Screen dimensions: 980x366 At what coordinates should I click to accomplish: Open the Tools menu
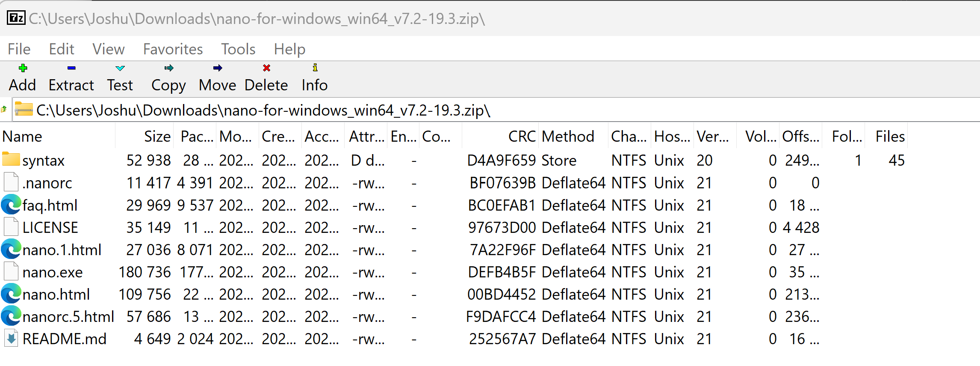click(x=238, y=48)
